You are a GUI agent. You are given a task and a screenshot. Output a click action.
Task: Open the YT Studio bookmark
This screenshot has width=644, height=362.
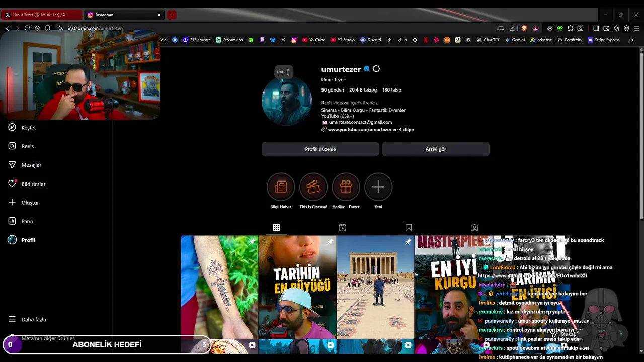343,40
